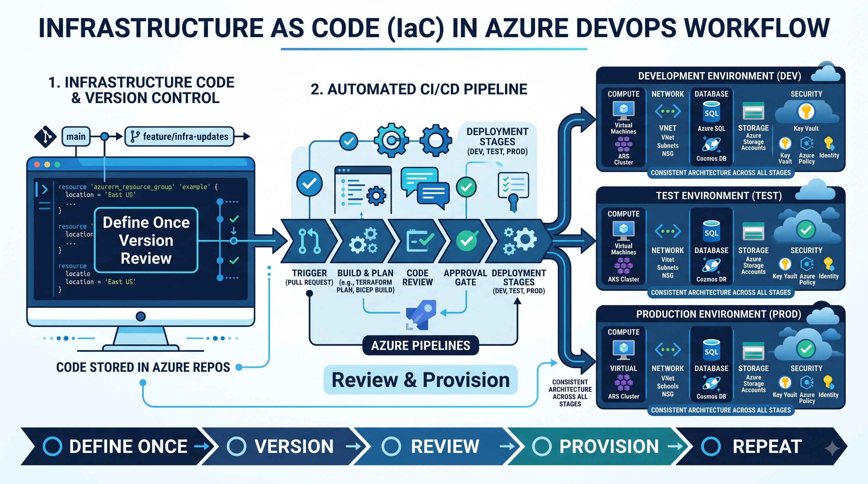Click the DEV consistent architecture banner
This screenshot has height=484, width=868.
[x=721, y=173]
